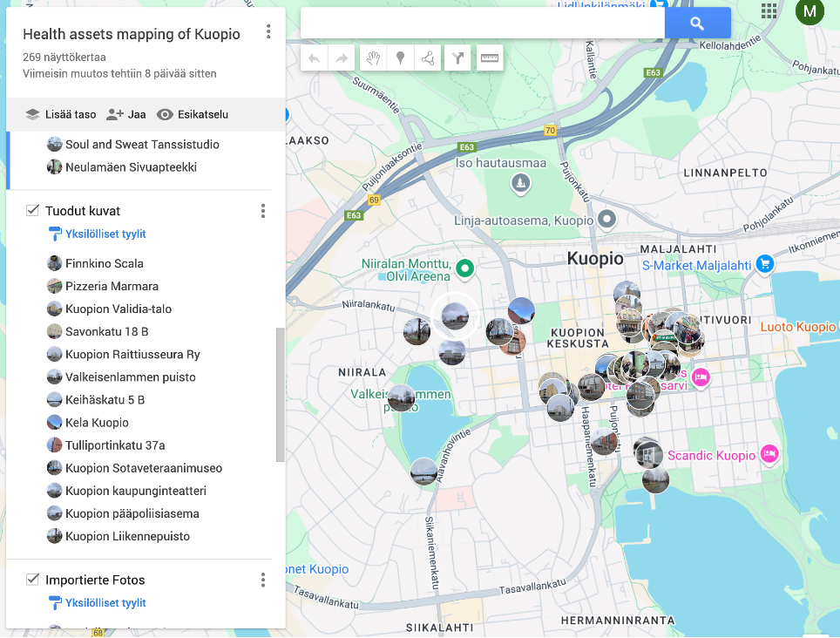
Task: Click the Iso hautausmaa cemetery marker
Action: point(521,184)
